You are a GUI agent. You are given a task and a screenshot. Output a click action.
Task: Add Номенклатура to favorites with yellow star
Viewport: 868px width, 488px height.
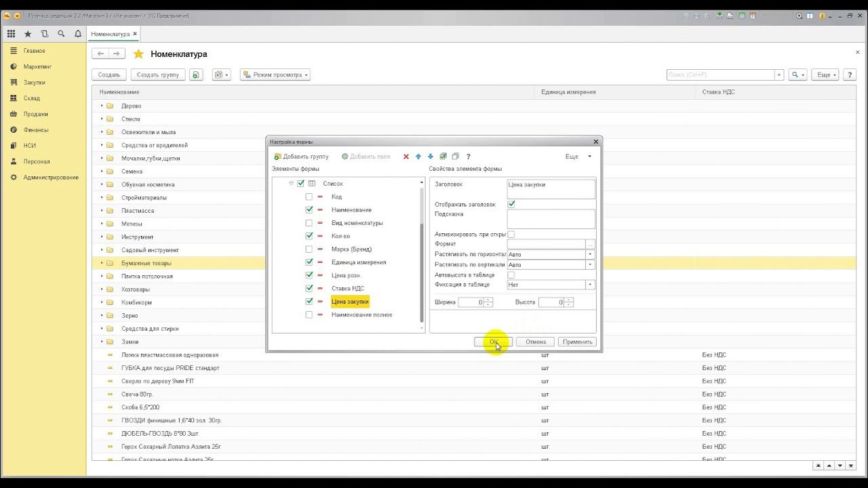pos(138,54)
